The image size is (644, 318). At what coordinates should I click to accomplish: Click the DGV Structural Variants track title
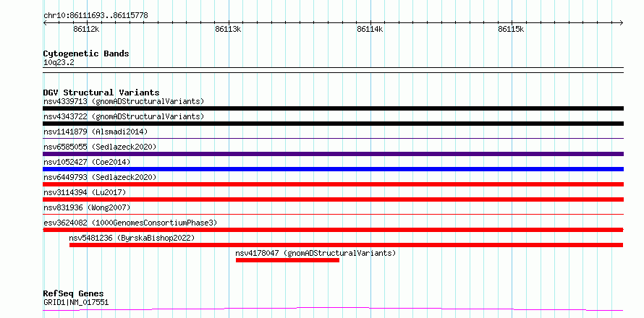(x=101, y=93)
